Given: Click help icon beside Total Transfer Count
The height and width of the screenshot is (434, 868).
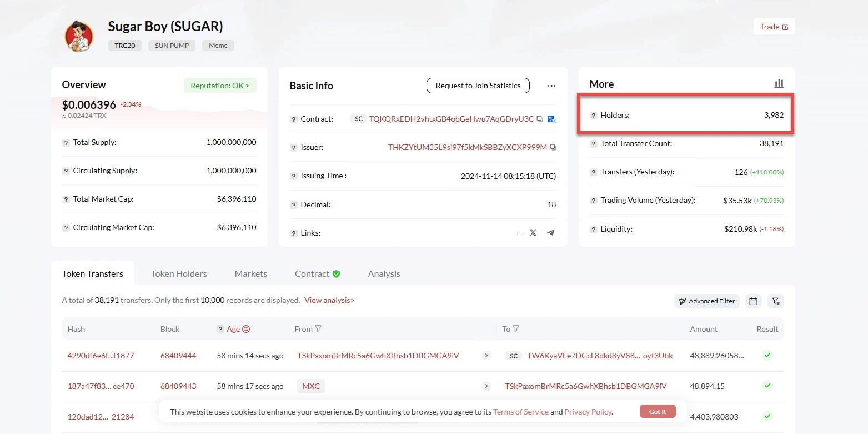Looking at the screenshot, I should point(594,144).
